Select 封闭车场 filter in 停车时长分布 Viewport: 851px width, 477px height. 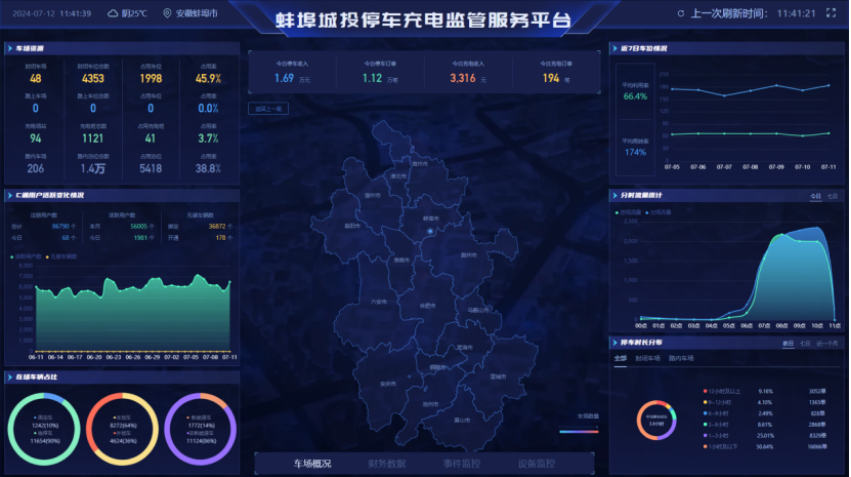[647, 357]
